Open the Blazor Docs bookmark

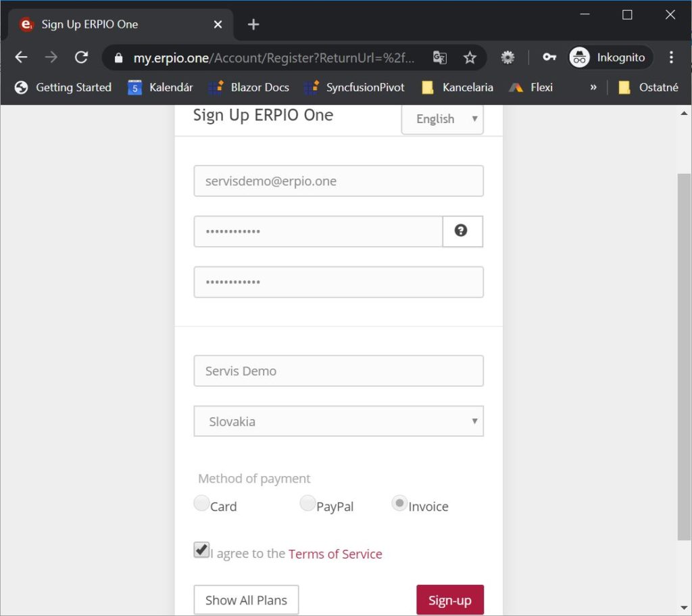(x=249, y=87)
